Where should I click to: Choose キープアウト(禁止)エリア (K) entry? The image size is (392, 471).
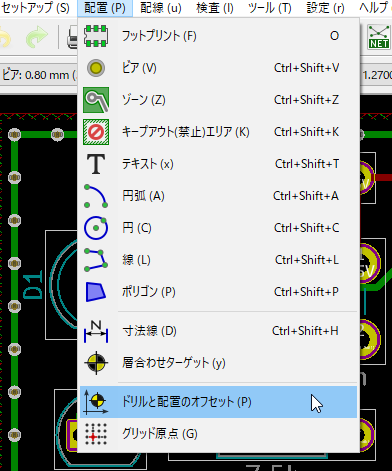[218, 132]
